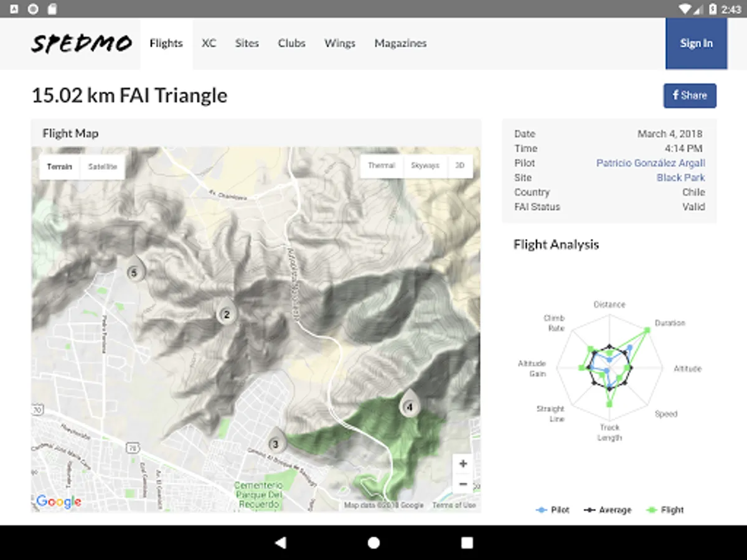747x560 pixels.
Task: Open the SPEDMO logo home link
Action: pyautogui.click(x=82, y=44)
